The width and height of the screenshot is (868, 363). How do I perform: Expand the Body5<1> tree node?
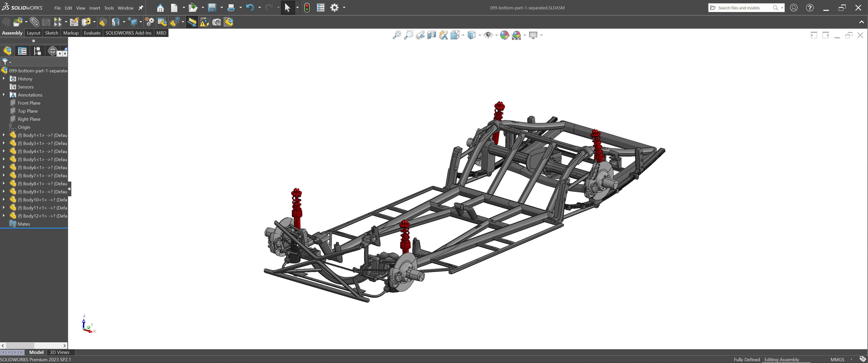tap(4, 159)
